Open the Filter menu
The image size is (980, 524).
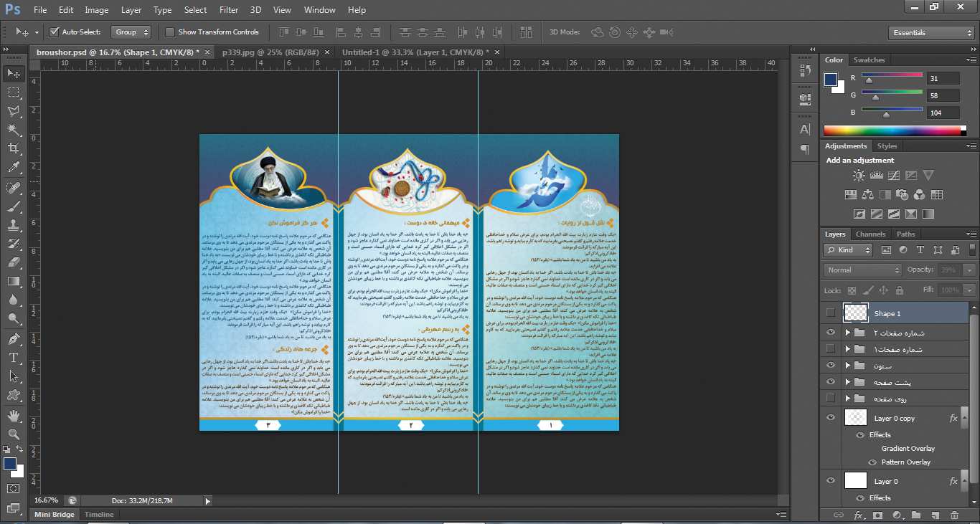[x=229, y=10]
